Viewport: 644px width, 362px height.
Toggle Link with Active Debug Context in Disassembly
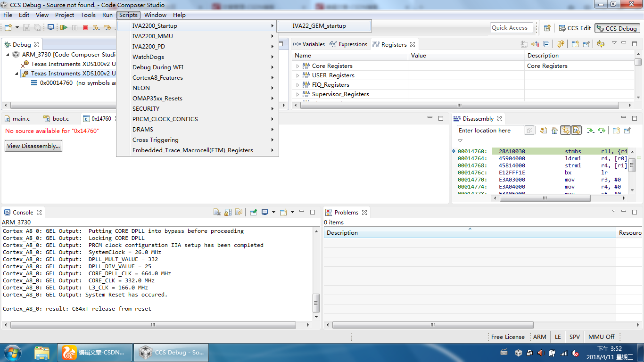pyautogui.click(x=565, y=130)
